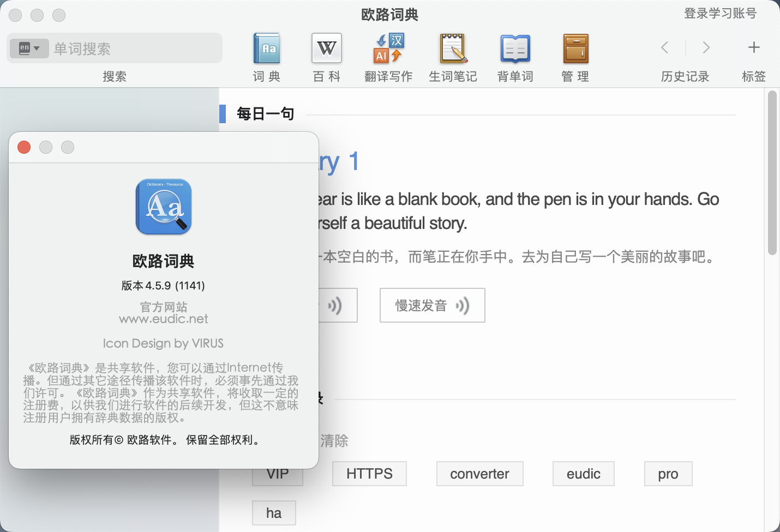This screenshot has width=780, height=532.
Task: Open the 百科 Wikipedia toolbar icon
Action: point(326,49)
